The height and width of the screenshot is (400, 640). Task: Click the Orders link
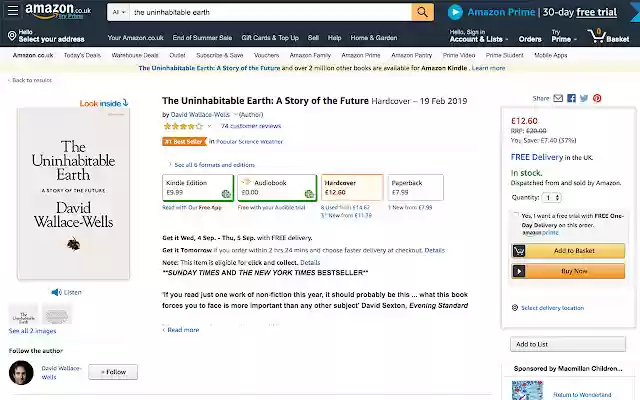[530, 39]
